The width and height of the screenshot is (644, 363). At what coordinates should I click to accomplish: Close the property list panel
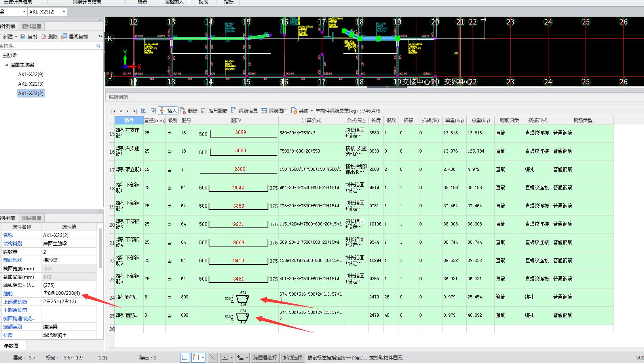pos(100,211)
